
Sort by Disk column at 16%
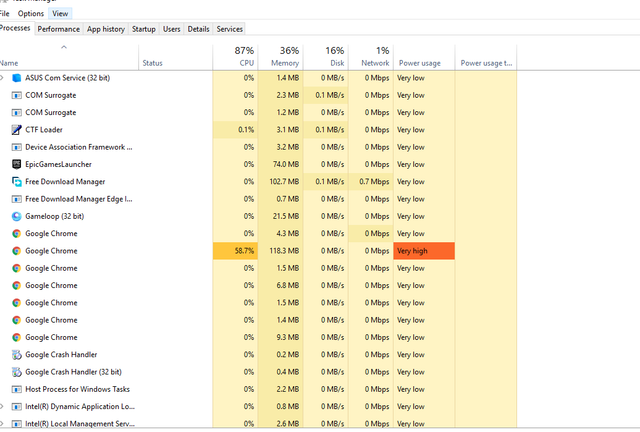coord(326,57)
